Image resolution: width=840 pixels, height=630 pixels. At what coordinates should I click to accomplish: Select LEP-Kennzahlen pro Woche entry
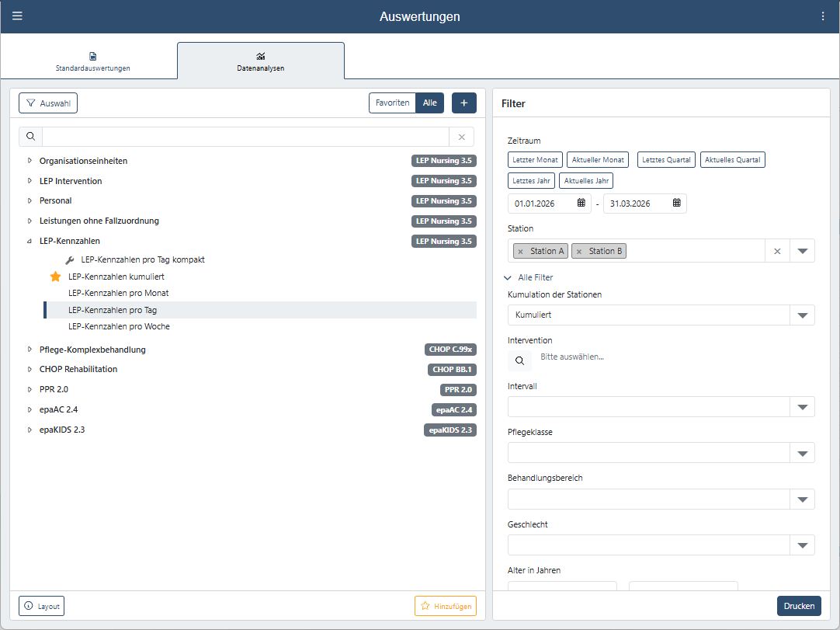coord(119,326)
